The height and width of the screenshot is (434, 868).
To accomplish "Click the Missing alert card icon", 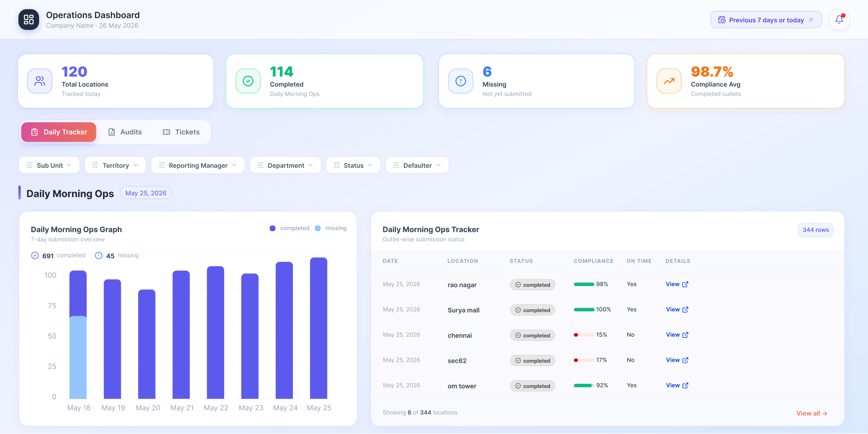I will point(461,81).
